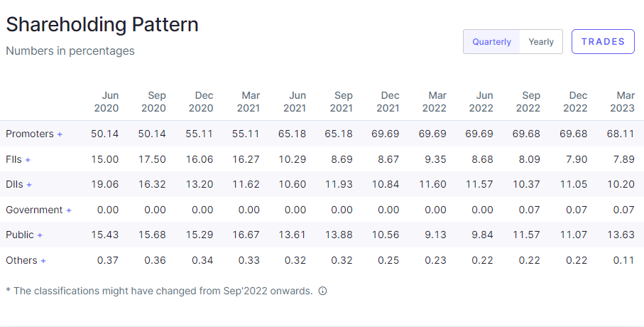Select Jun 2020 column header
Image resolution: width=644 pixels, height=327 pixels.
107,102
